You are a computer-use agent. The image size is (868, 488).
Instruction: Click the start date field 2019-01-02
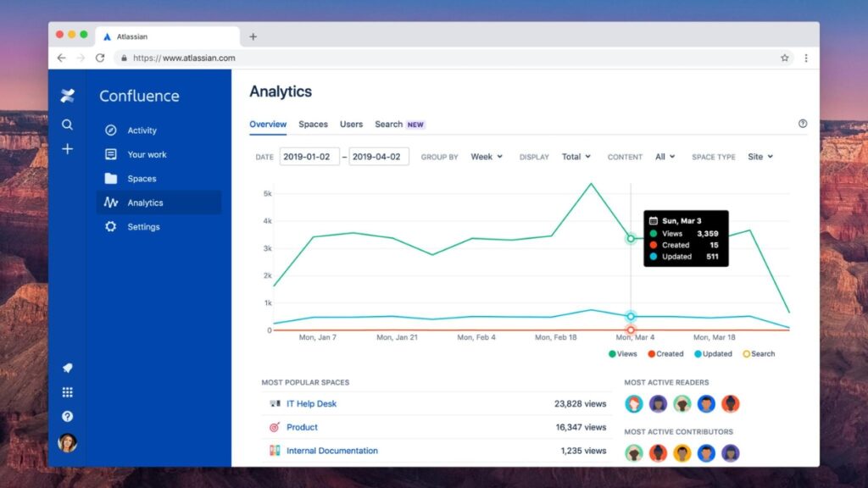(309, 157)
